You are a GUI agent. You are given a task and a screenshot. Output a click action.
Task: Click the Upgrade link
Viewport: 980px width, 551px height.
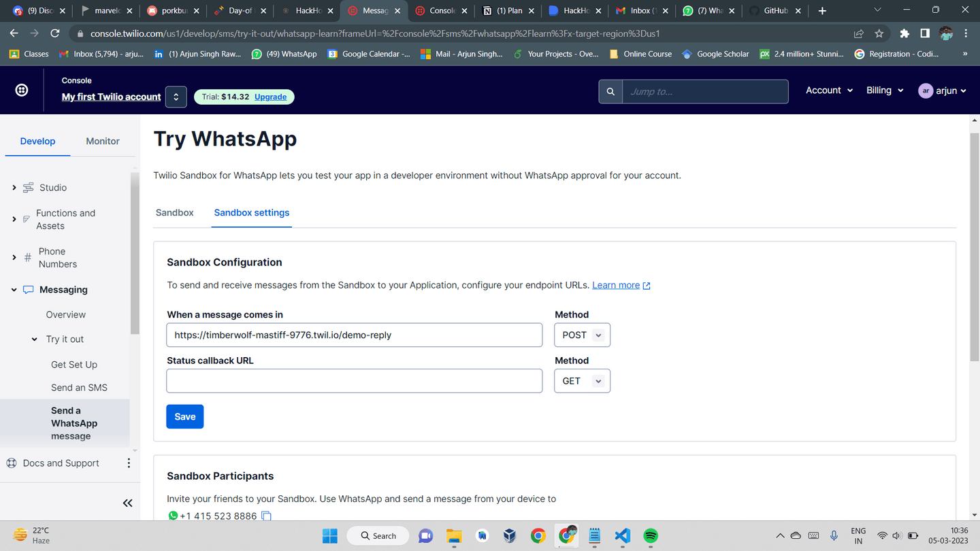pyautogui.click(x=270, y=97)
